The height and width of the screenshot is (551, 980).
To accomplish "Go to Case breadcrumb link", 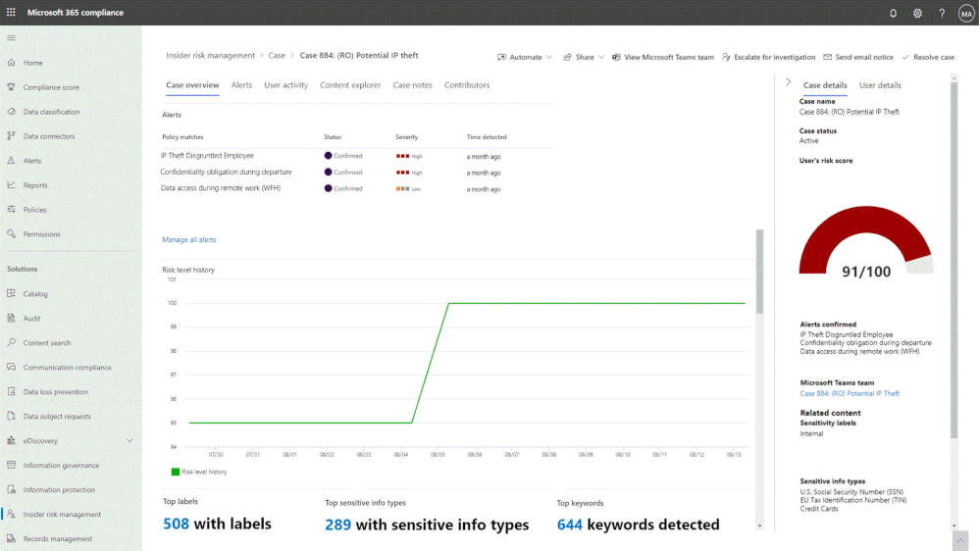I will point(277,56).
